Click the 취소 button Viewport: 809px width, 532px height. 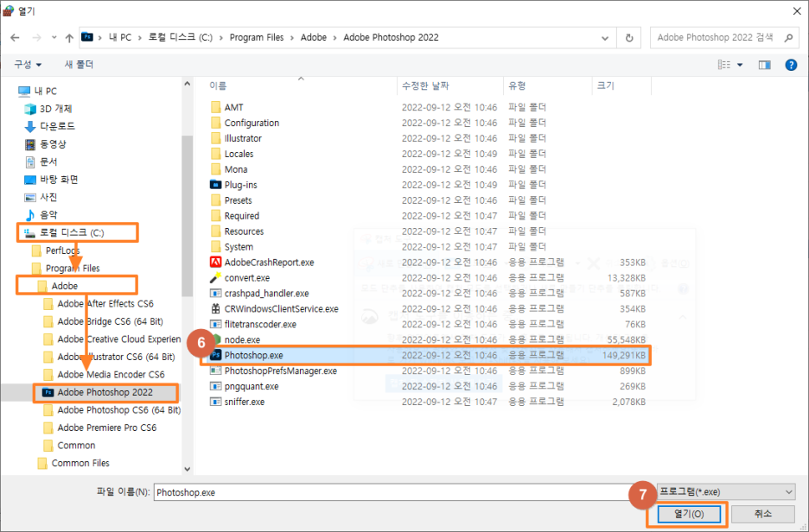(x=763, y=514)
